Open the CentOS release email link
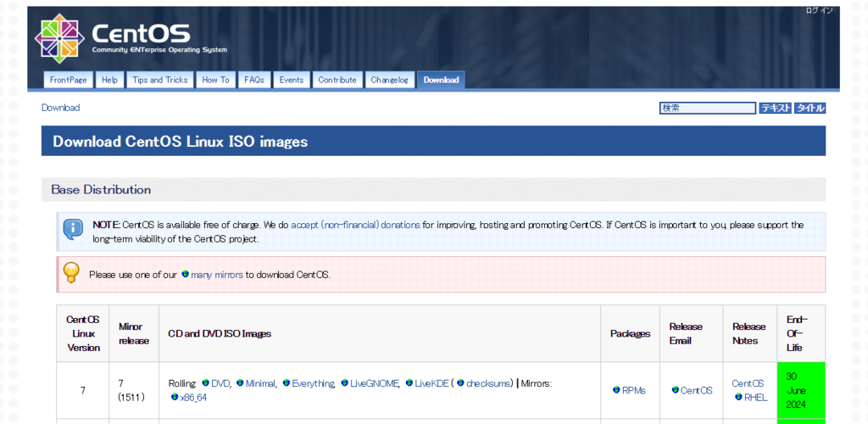The height and width of the screenshot is (424, 868). [697, 390]
